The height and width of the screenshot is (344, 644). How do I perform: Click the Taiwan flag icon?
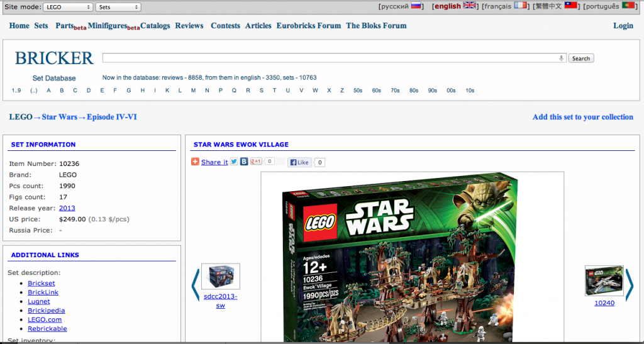click(571, 6)
